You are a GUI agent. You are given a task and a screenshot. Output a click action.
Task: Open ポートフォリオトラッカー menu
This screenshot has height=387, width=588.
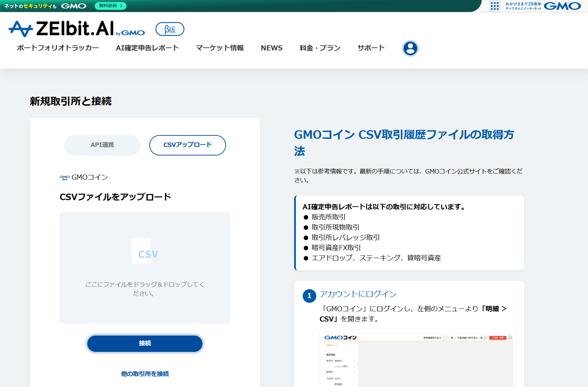(58, 48)
